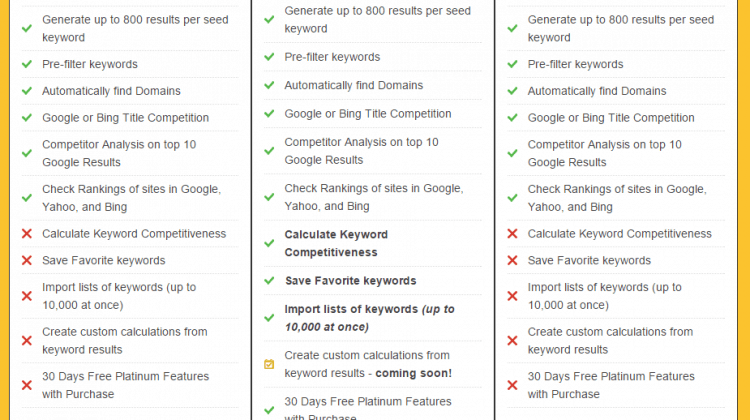
Task: Click the yellow calendar icon beside coming soon
Action: pyautogui.click(x=269, y=364)
